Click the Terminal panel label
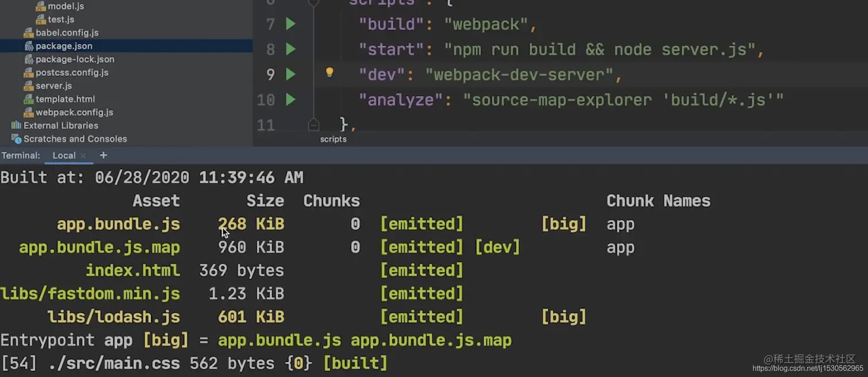The height and width of the screenshot is (377, 868). pos(21,156)
